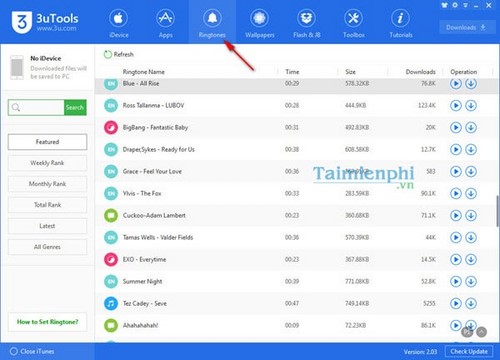Open the settings gear in title bar
This screenshot has width=500, height=360.
tap(455, 5)
